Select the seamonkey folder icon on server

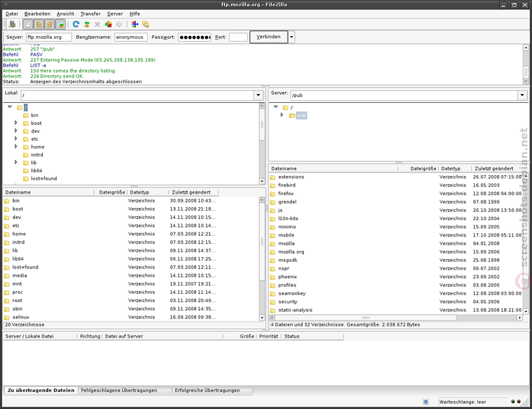272,294
